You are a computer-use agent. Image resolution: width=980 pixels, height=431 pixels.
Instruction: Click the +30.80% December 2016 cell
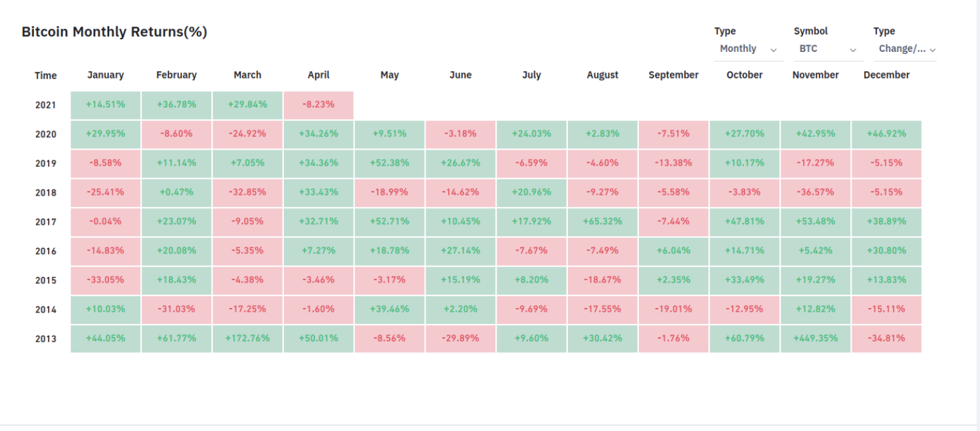click(x=886, y=251)
